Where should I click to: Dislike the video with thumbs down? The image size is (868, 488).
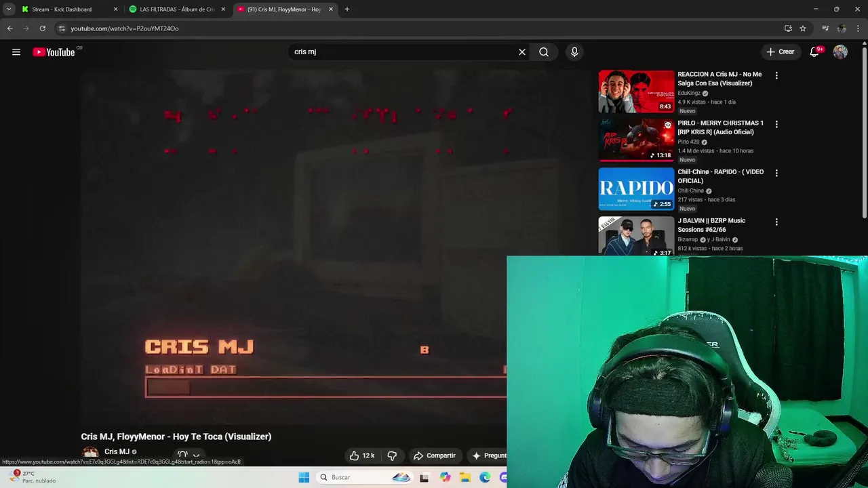[x=392, y=455]
